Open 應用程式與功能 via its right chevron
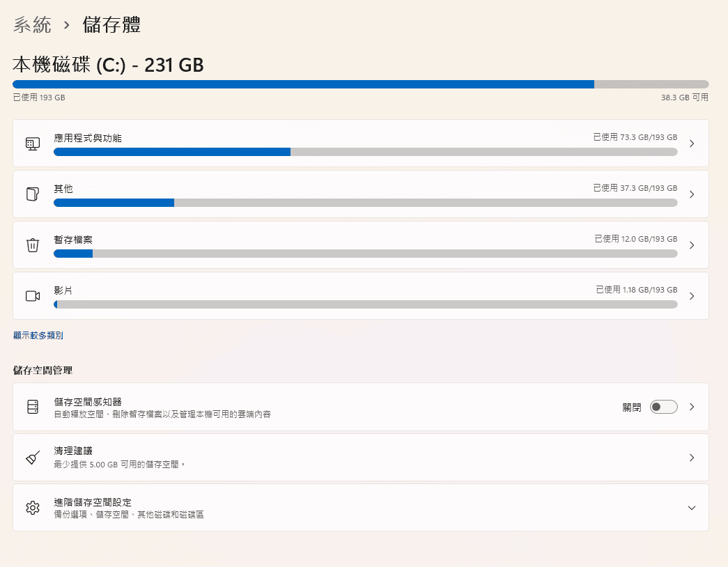The image size is (728, 567). tap(691, 143)
